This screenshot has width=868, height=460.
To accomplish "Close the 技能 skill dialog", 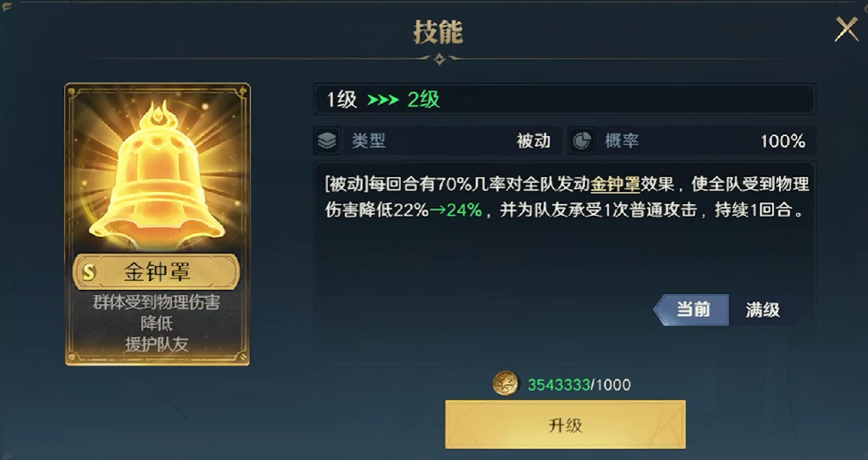I will point(847,29).
